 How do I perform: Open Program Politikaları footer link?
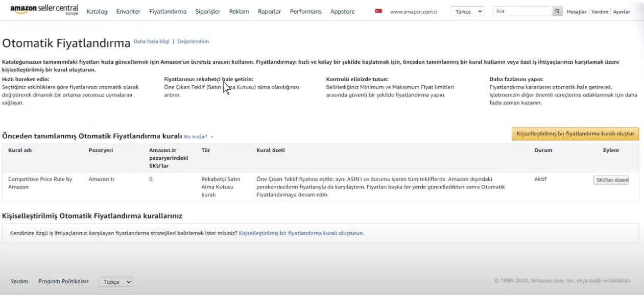point(63,281)
